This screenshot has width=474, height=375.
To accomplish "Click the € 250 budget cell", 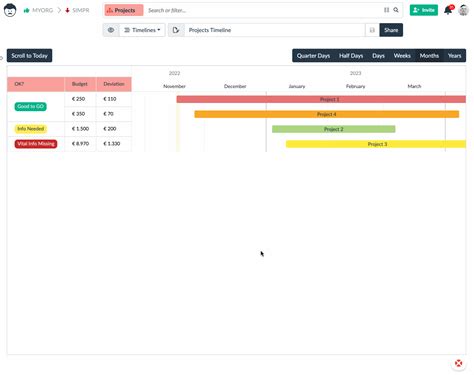I will click(80, 99).
